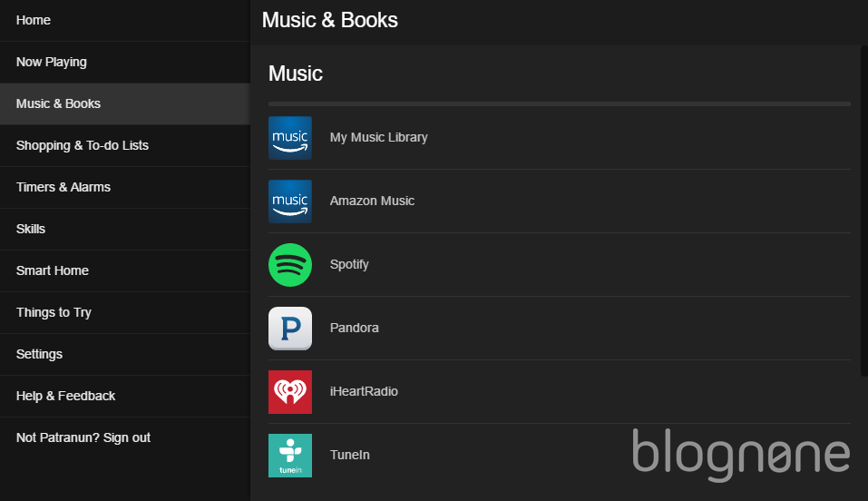Click the vertical scrollbar on the right
The width and height of the screenshot is (868, 501).
click(864, 211)
